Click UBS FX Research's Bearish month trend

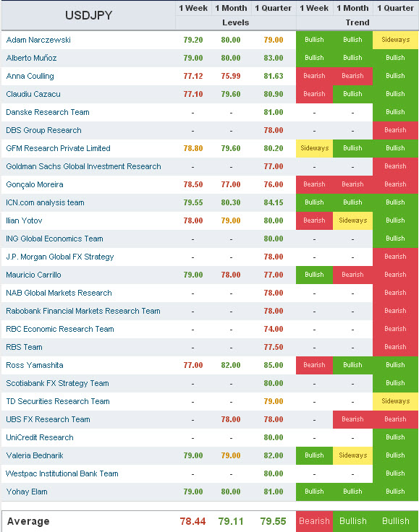click(353, 419)
